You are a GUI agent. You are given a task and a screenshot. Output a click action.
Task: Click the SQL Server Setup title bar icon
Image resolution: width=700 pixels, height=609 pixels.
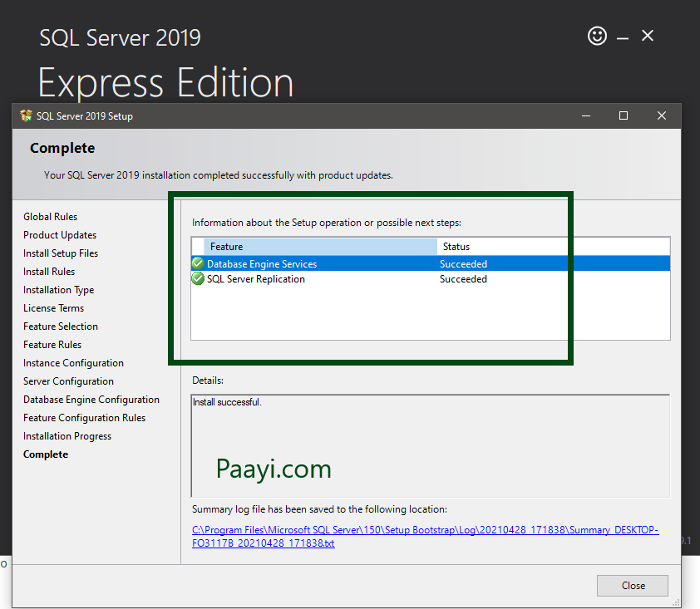[26, 115]
